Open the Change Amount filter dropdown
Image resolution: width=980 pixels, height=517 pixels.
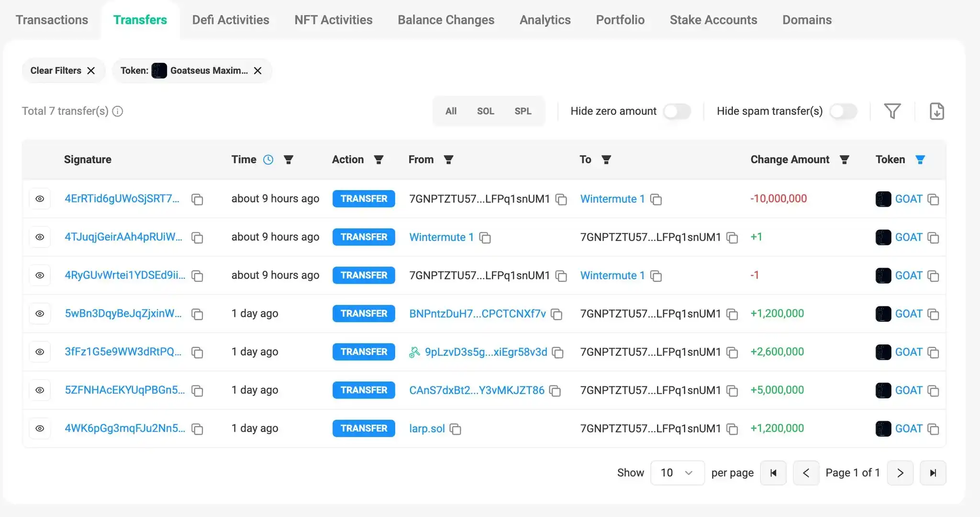(844, 160)
